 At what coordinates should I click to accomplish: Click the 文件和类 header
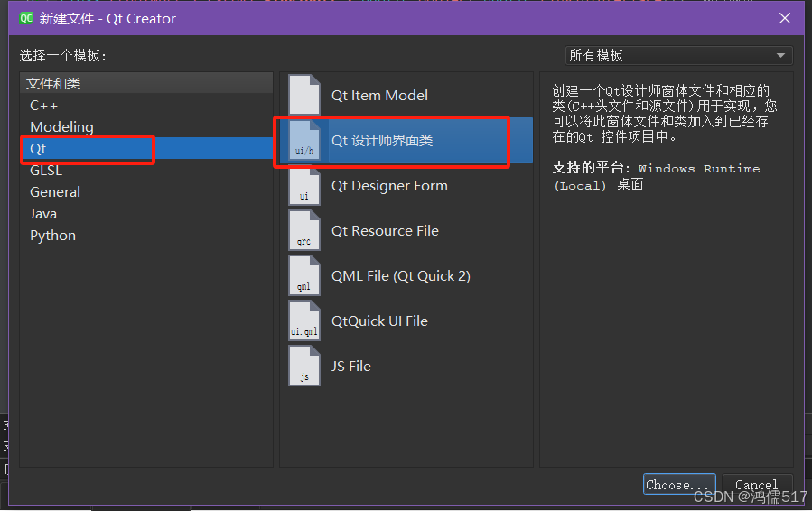(x=146, y=83)
